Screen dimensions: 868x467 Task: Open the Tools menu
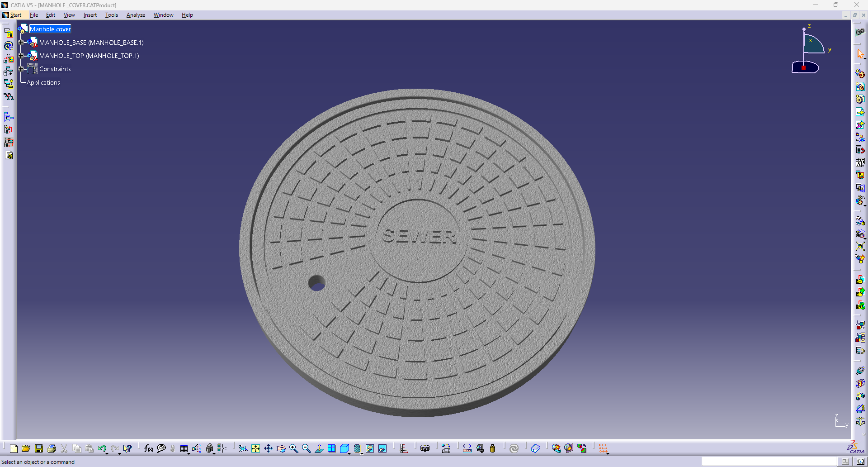[112, 15]
